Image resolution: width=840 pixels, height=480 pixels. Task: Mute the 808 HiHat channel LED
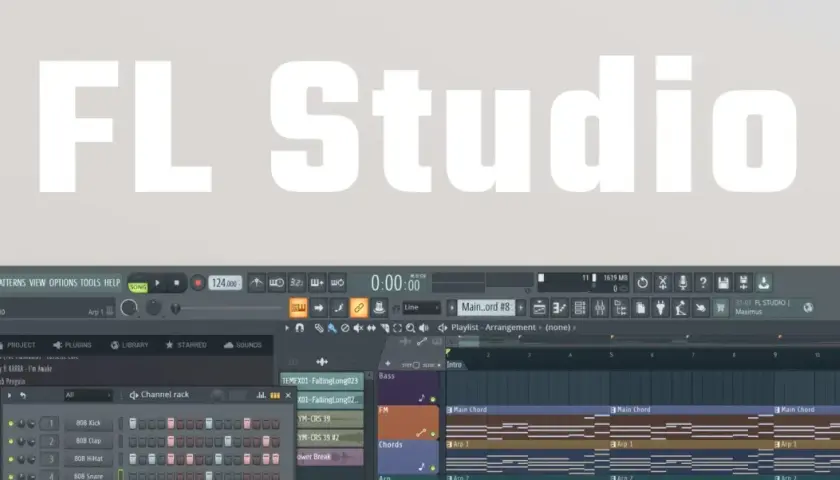pos(10,459)
